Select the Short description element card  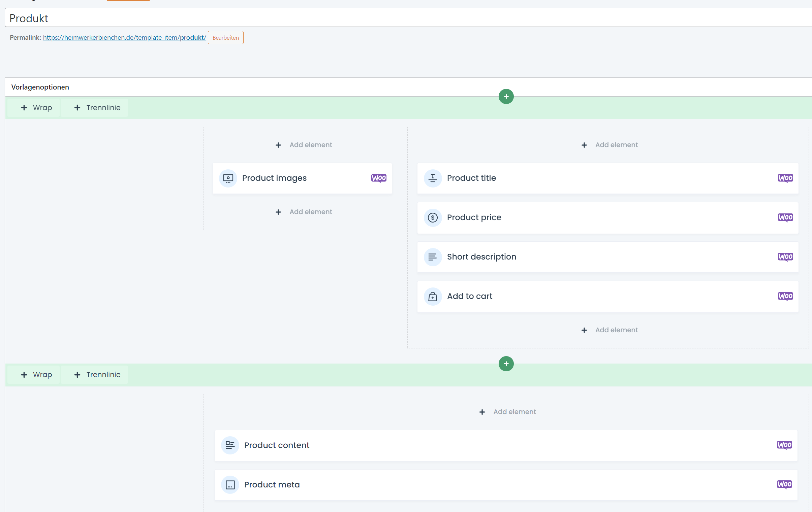point(607,257)
